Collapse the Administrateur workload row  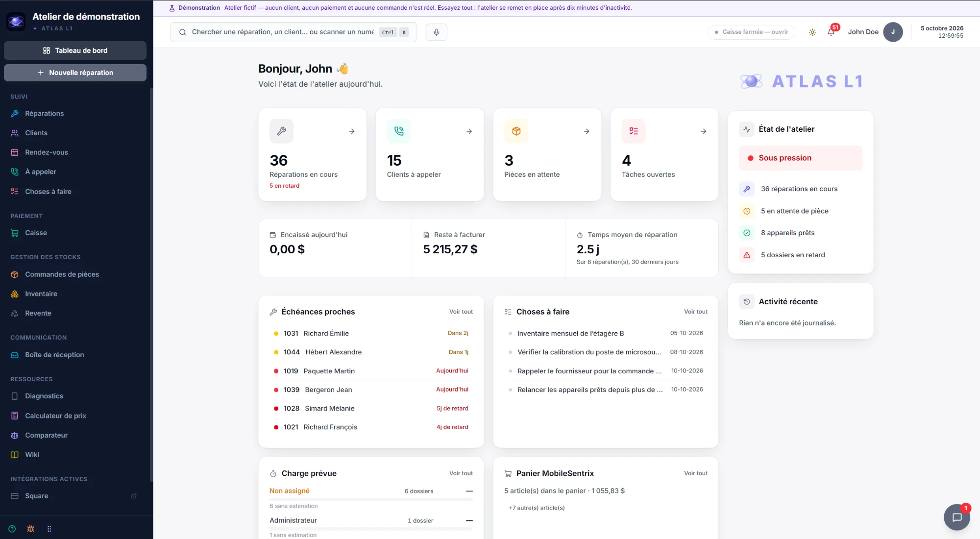point(469,520)
